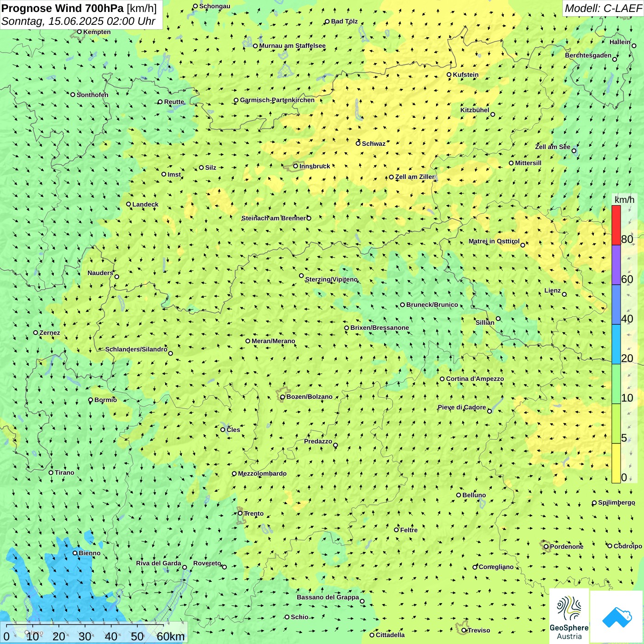Click the Reutte city label

click(174, 102)
